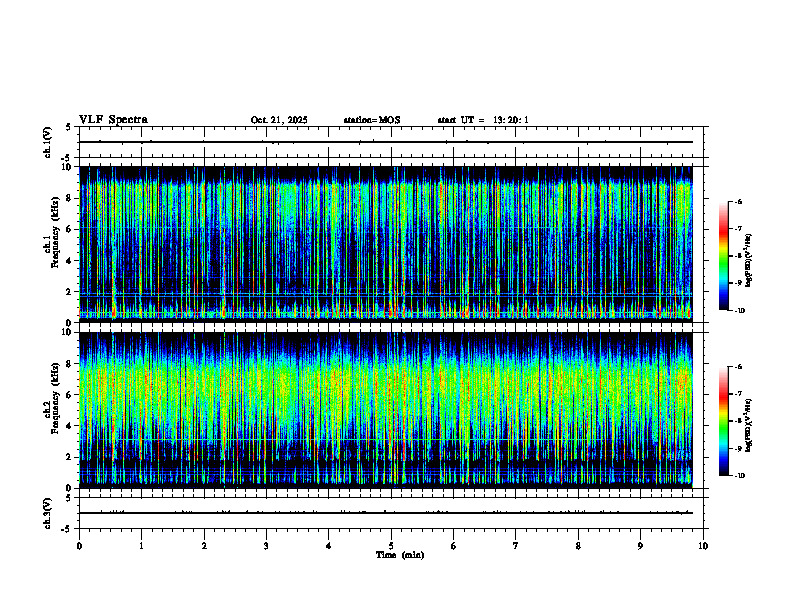
Task: Click the ch.1 colorbar unit label
Action: click(x=749, y=260)
